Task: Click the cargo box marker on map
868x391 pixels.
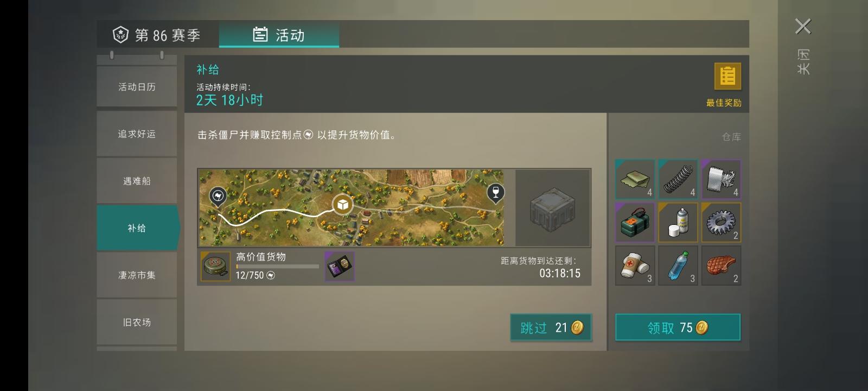Action: pyautogui.click(x=343, y=205)
